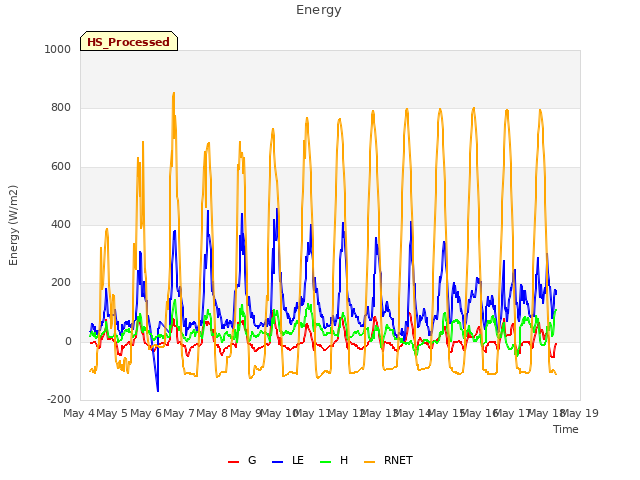Click the Energy (W/m2) y-axis label
The height and width of the screenshot is (480, 640).
pyautogui.click(x=13, y=225)
